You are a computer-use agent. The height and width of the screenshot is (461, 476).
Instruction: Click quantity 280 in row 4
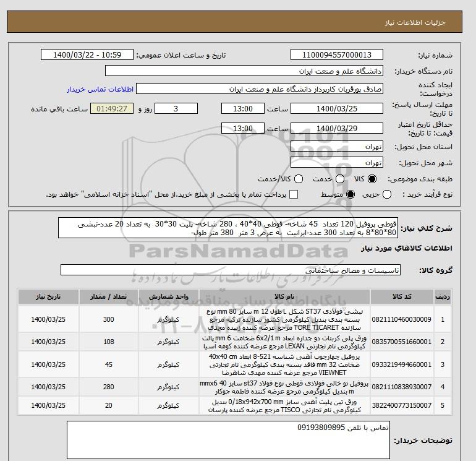tap(109, 387)
